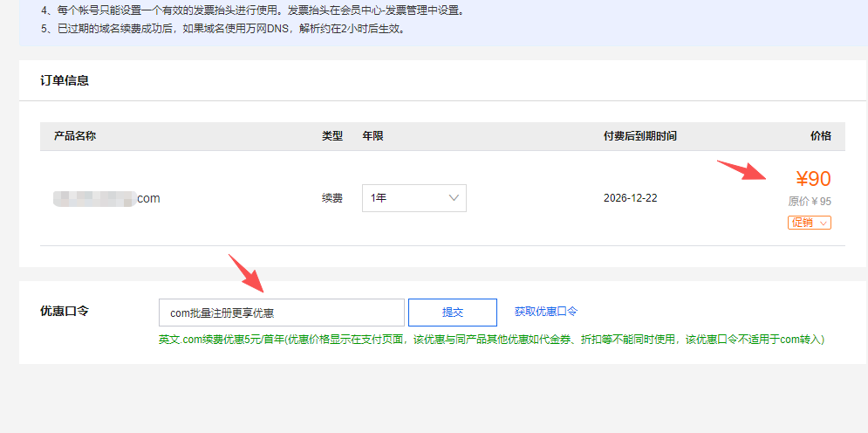The width and height of the screenshot is (868, 433).
Task: Select the orange ¥90 price
Action: pyautogui.click(x=813, y=179)
